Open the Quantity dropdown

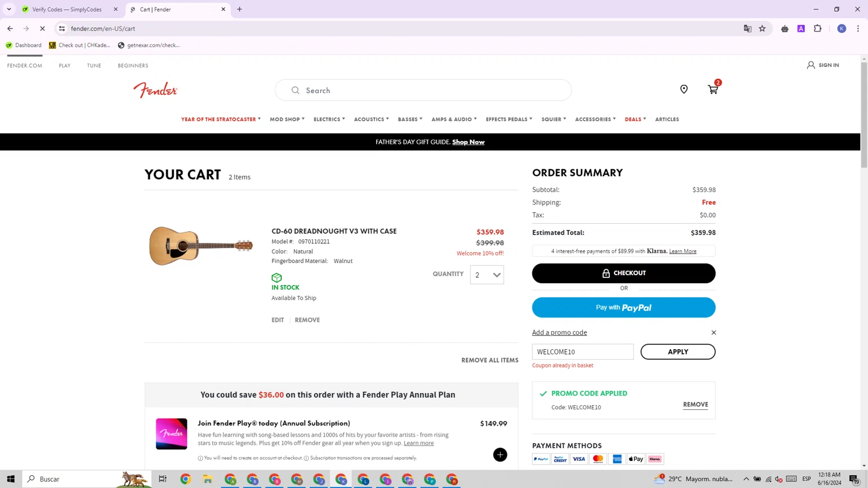coord(487,275)
